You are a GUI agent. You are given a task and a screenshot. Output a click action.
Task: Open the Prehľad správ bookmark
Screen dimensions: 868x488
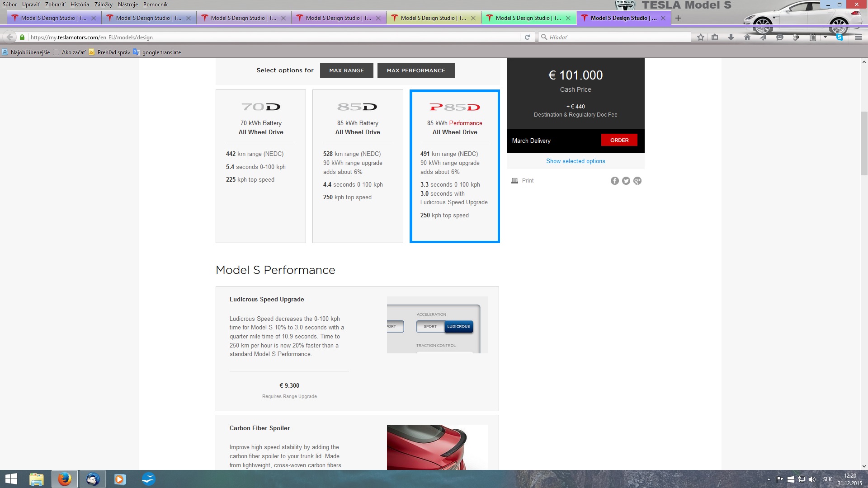pyautogui.click(x=109, y=52)
